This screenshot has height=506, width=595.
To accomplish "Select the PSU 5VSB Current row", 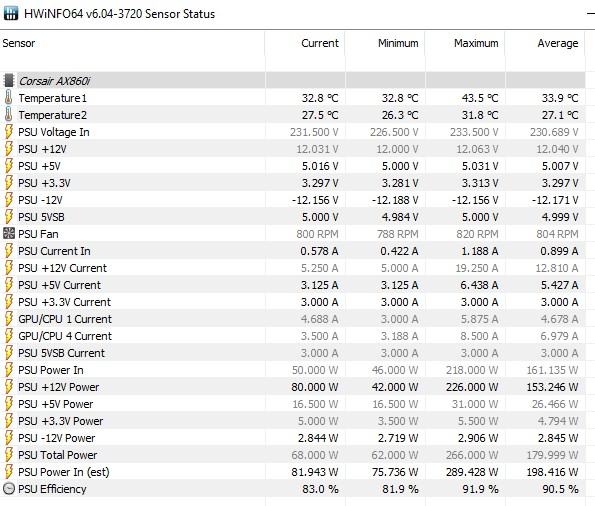I will click(x=292, y=353).
